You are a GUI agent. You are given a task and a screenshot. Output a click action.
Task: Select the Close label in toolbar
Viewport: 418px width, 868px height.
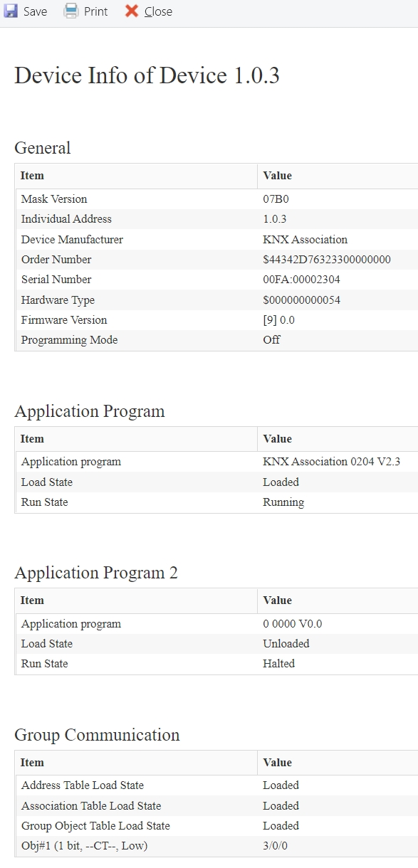[x=158, y=11]
